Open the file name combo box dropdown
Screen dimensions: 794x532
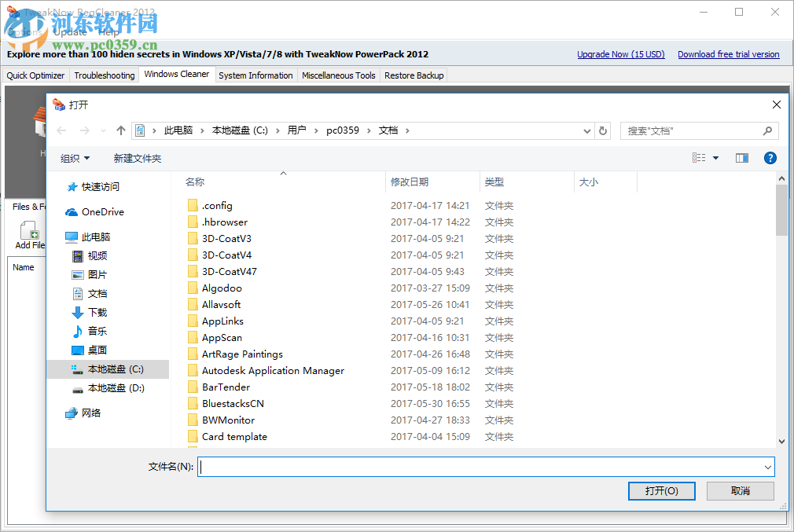768,466
